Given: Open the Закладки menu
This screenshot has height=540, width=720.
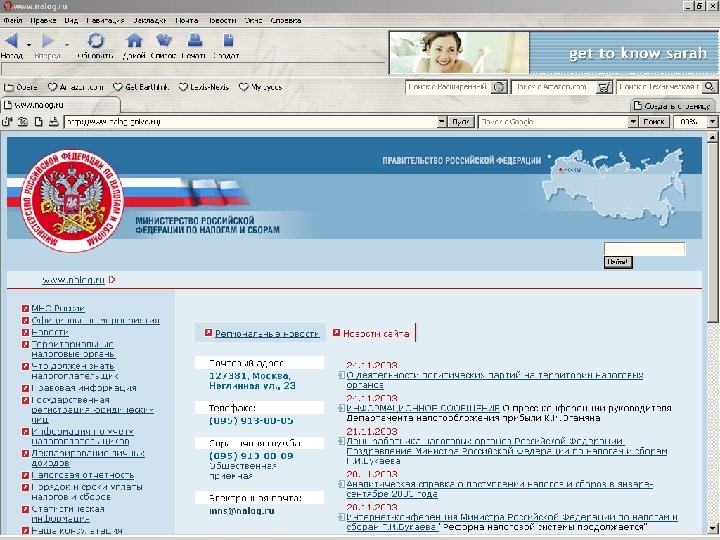Looking at the screenshot, I should coord(150,20).
